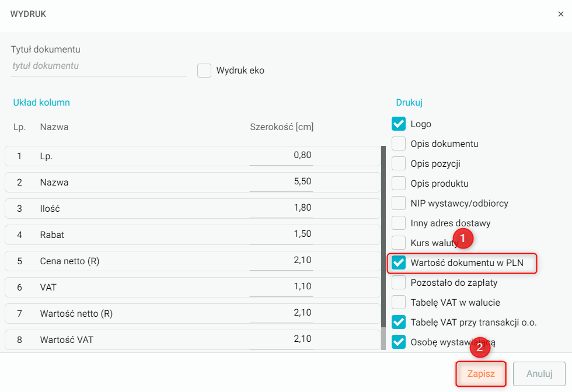Check Pozostało do zapłaty option
This screenshot has width=572, height=392.
point(399,282)
